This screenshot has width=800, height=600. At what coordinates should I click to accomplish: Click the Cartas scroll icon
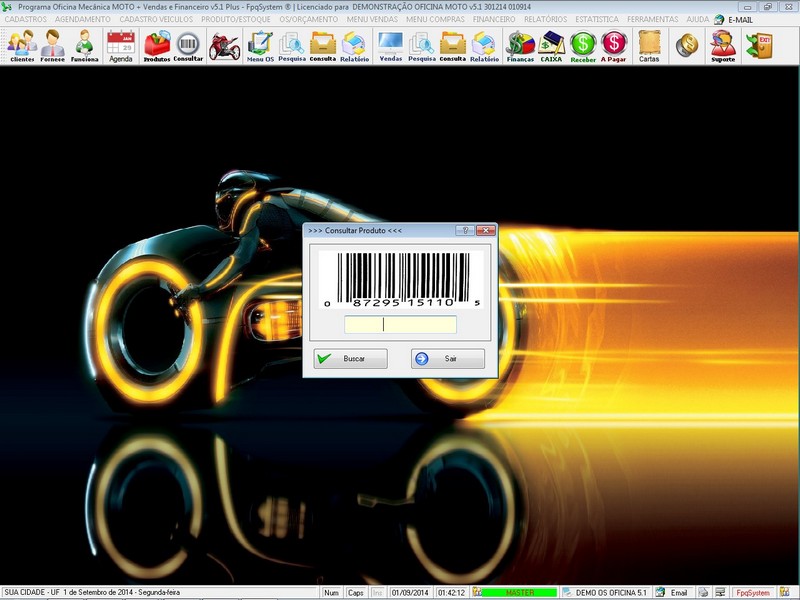point(649,46)
